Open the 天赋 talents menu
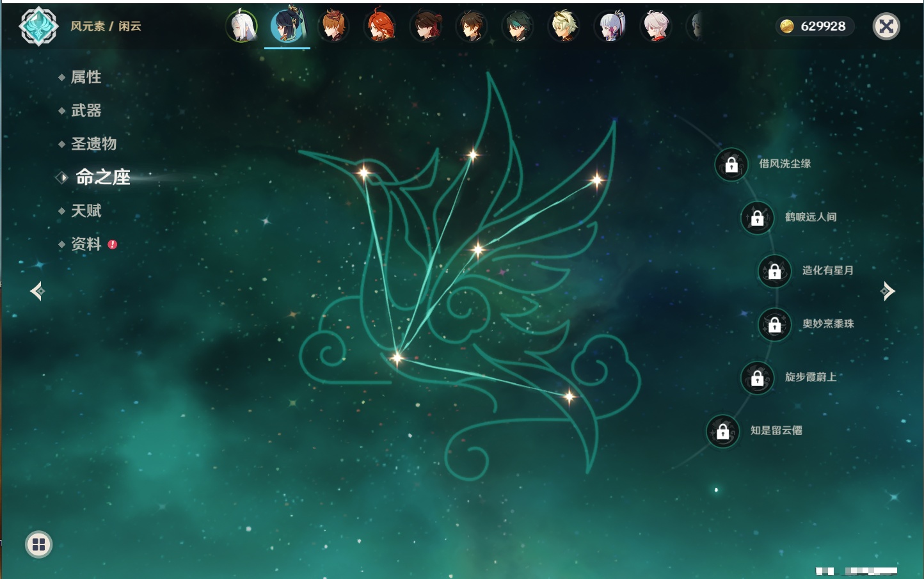Image resolution: width=924 pixels, height=579 pixels. click(86, 210)
